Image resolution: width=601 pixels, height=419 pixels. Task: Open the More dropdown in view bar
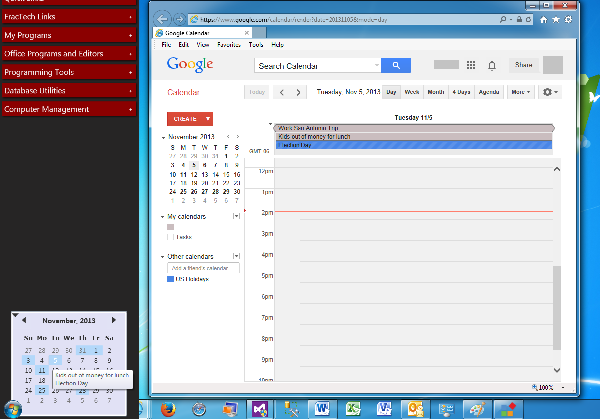tap(521, 92)
